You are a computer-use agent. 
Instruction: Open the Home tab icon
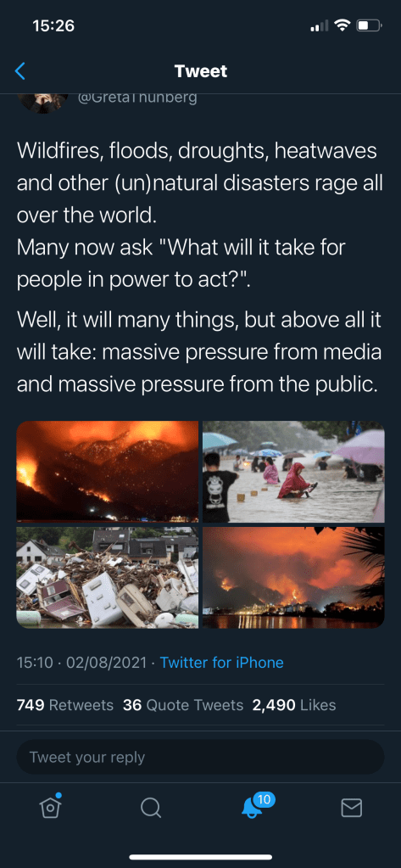(50, 807)
